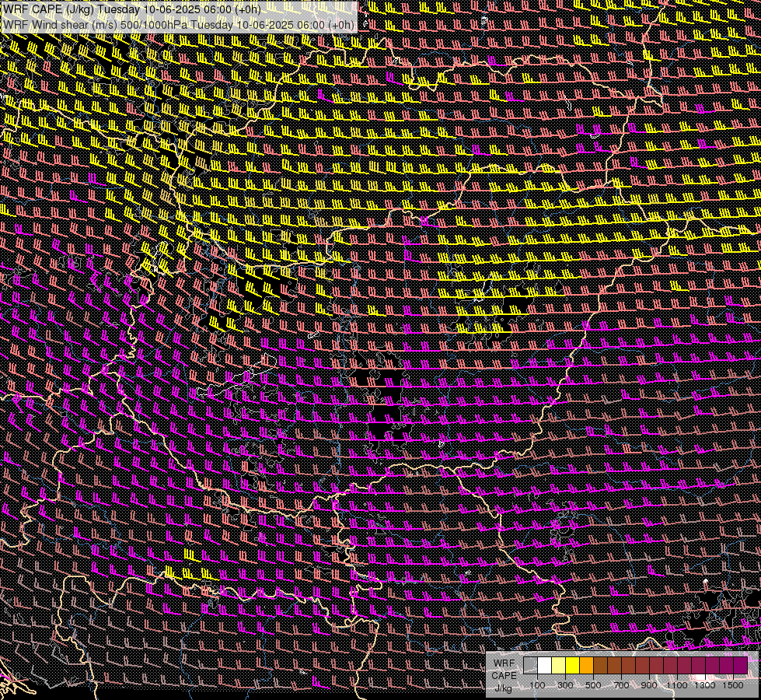Click the gray first swatch in CAPE legend

point(530,665)
